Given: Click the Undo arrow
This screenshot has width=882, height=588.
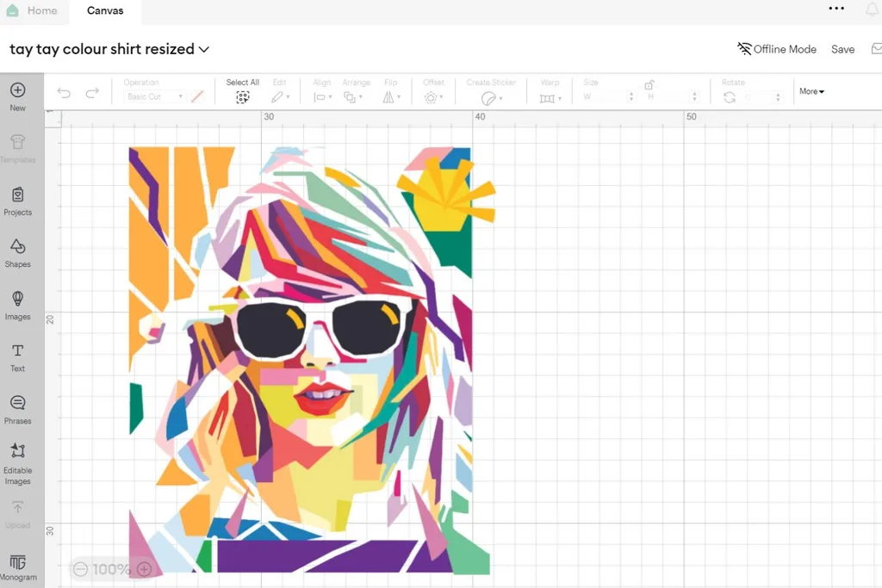Looking at the screenshot, I should coord(64,93).
